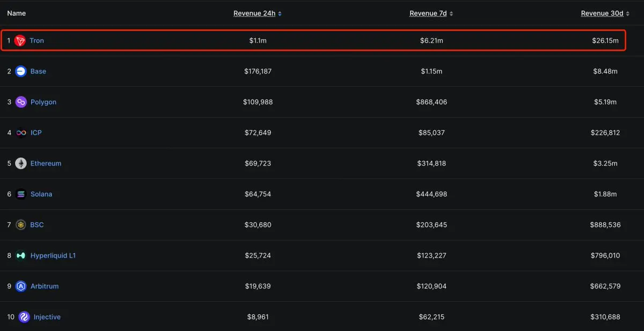644x331 pixels.
Task: Open the Injective chain link
Action: coord(47,317)
